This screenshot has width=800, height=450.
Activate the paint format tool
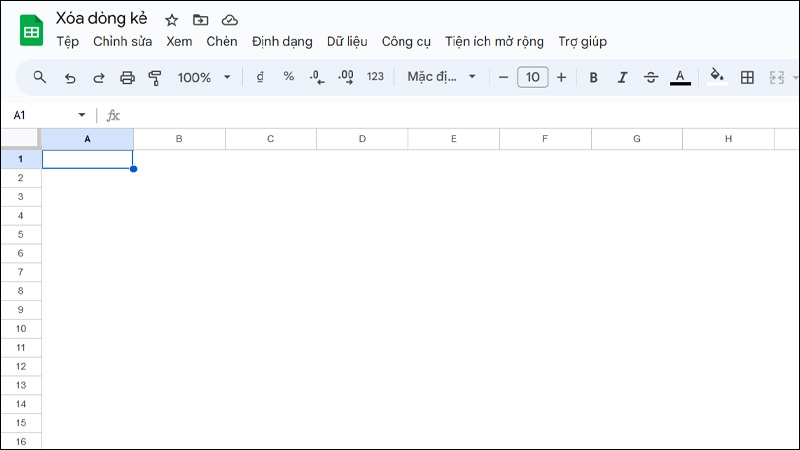155,78
